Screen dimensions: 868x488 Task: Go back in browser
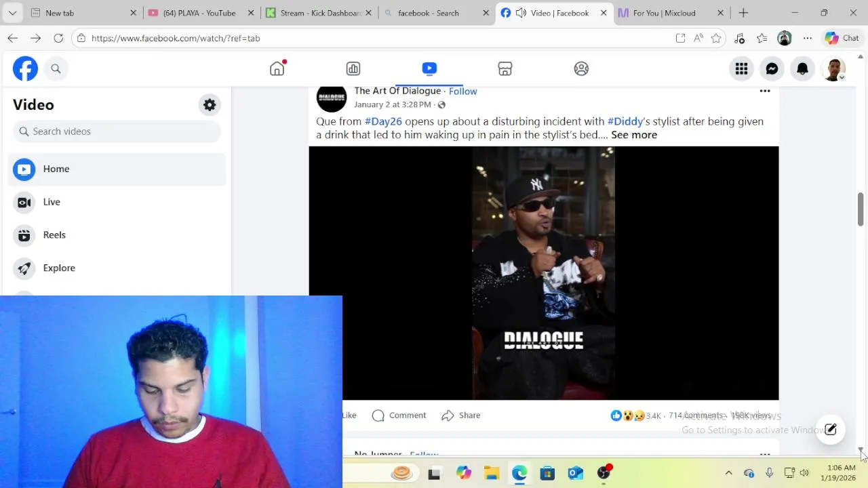pyautogui.click(x=12, y=38)
